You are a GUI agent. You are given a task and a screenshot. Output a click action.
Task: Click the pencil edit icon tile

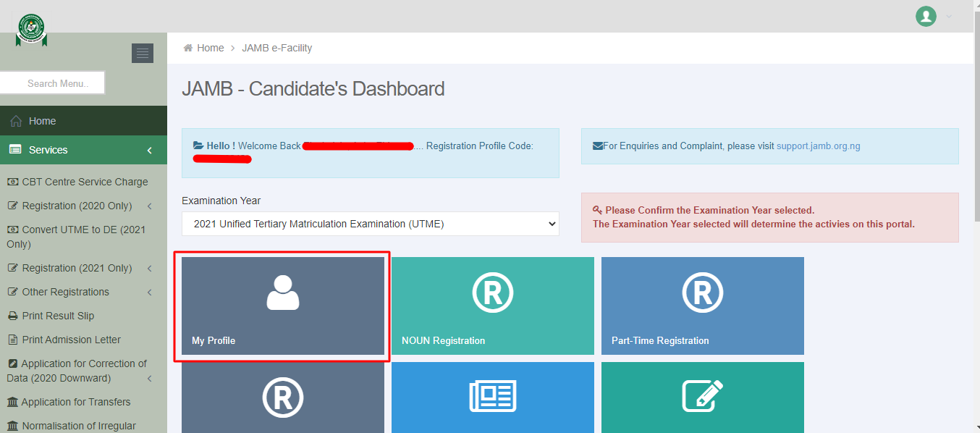pyautogui.click(x=702, y=397)
